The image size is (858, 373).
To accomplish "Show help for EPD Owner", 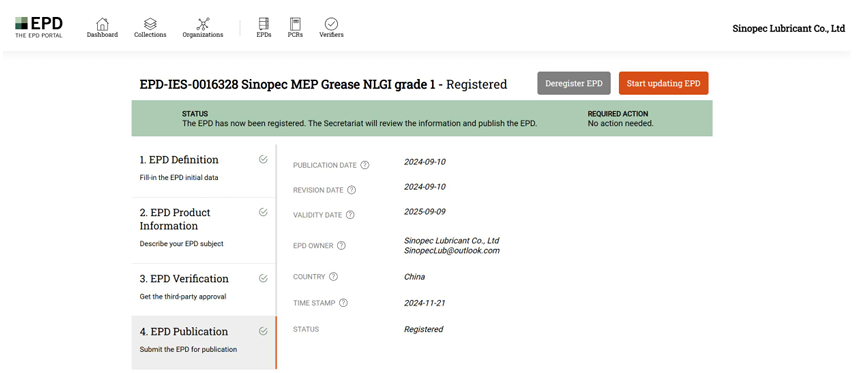I will pyautogui.click(x=341, y=246).
